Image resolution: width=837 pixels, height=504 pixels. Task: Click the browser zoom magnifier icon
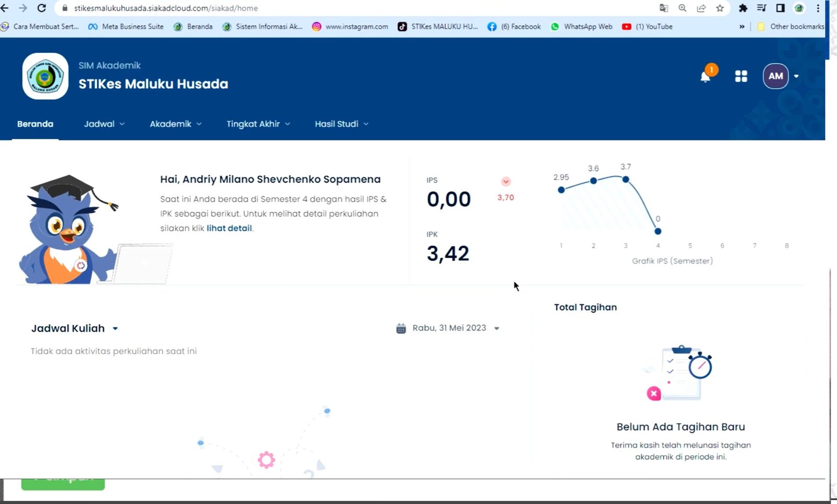tap(682, 8)
